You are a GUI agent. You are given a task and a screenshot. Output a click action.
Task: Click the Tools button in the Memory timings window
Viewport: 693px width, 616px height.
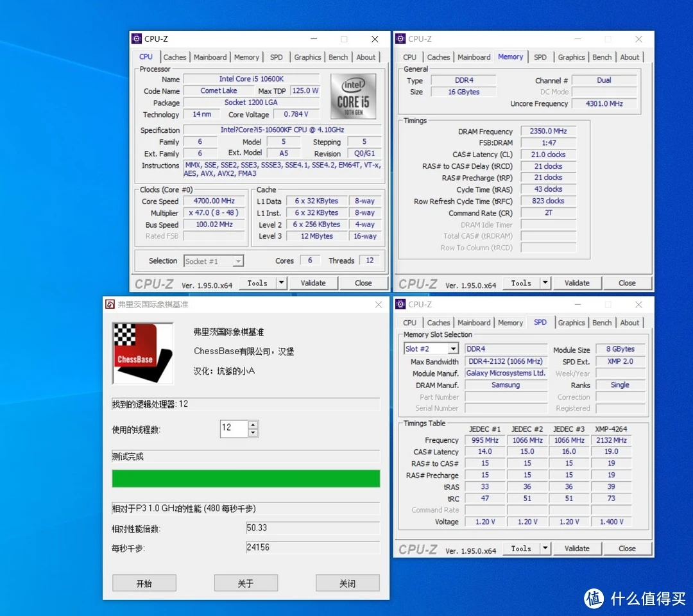click(x=521, y=283)
